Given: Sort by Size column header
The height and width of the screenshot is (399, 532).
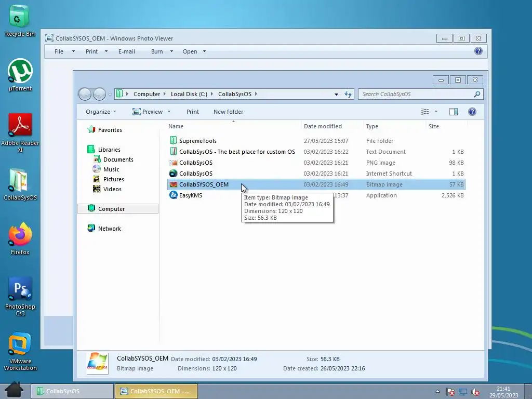Looking at the screenshot, I should point(446,126).
